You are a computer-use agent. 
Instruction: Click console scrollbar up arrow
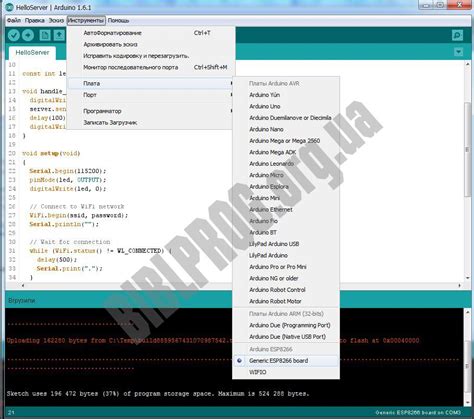coord(467,313)
